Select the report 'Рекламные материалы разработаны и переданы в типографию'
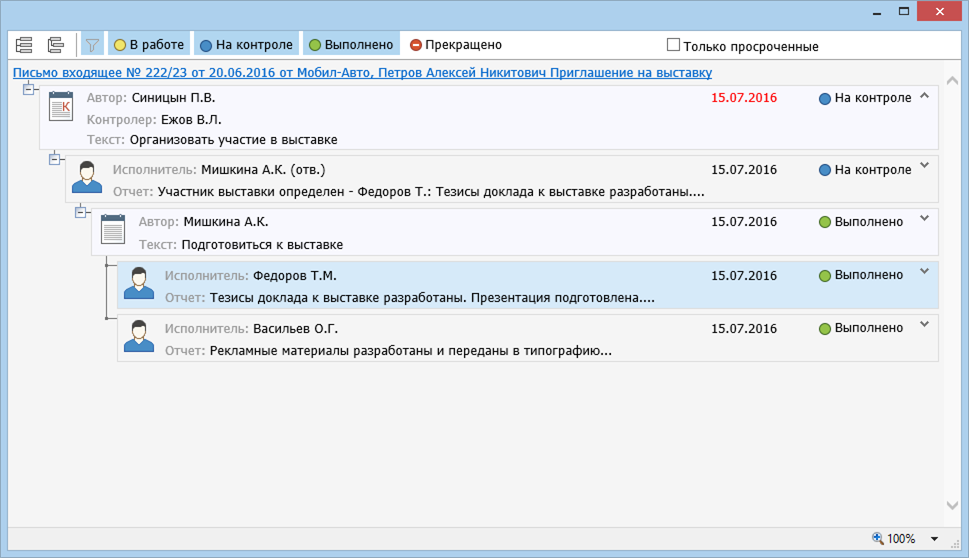 click(404, 352)
